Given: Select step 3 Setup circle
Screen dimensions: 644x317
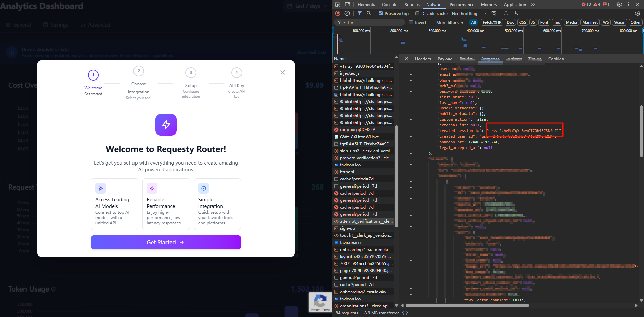Looking at the screenshot, I should coord(191,73).
